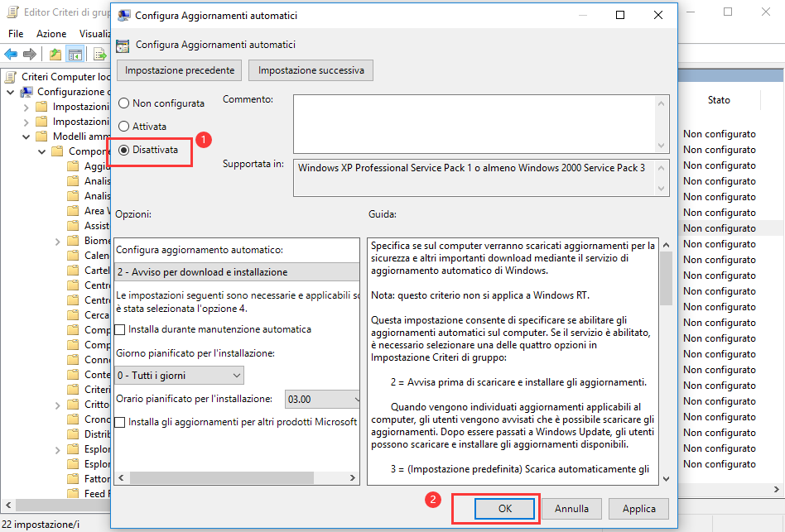Screen dimensions: 785x532
Task: Click the Opzioni panel horizontal scrollbar thumb
Action: pyautogui.click(x=222, y=478)
